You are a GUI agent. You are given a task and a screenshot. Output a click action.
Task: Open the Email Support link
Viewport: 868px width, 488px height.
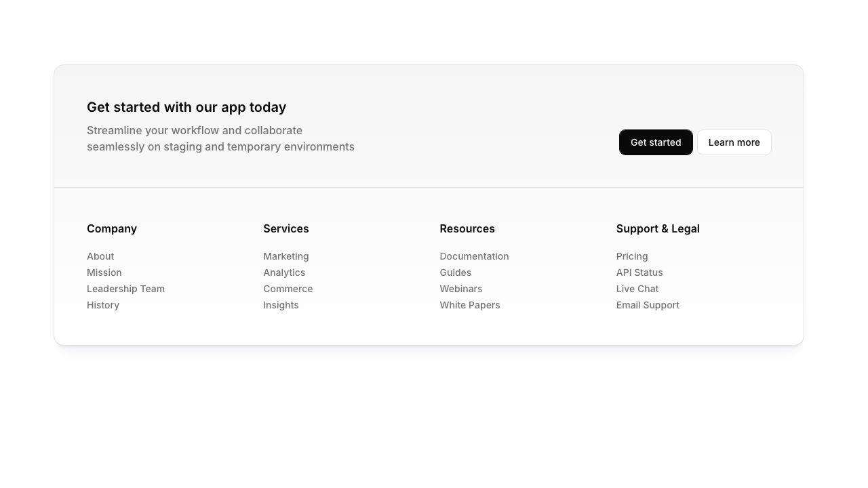tap(647, 305)
